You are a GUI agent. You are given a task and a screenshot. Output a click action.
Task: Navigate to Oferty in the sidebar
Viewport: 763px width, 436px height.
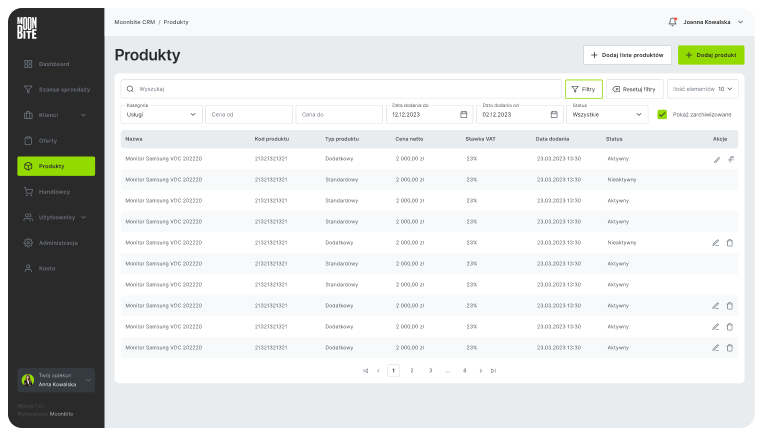pyautogui.click(x=48, y=140)
